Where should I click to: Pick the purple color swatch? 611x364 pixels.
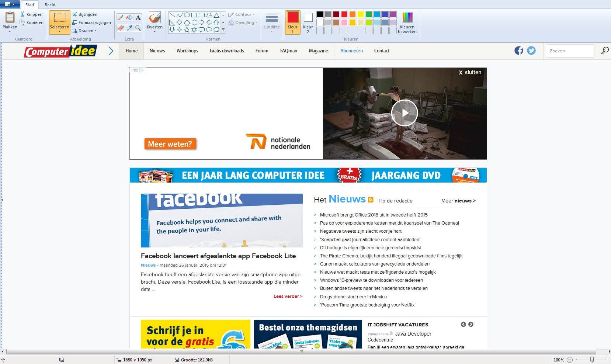click(x=393, y=14)
